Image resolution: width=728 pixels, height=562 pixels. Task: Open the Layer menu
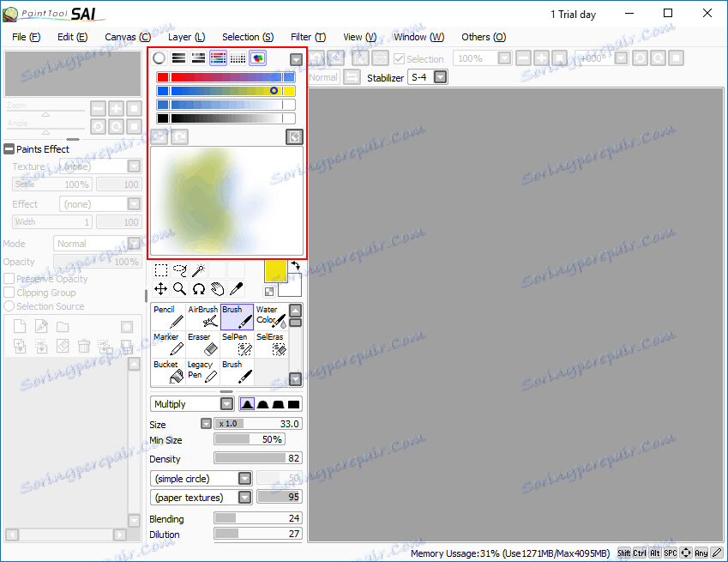pyautogui.click(x=186, y=37)
